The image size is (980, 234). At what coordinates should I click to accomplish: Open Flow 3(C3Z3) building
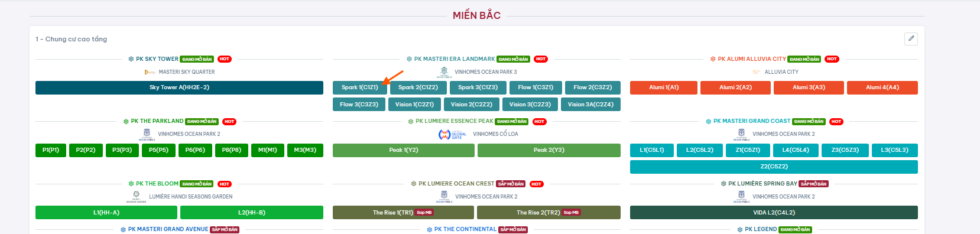click(x=359, y=104)
